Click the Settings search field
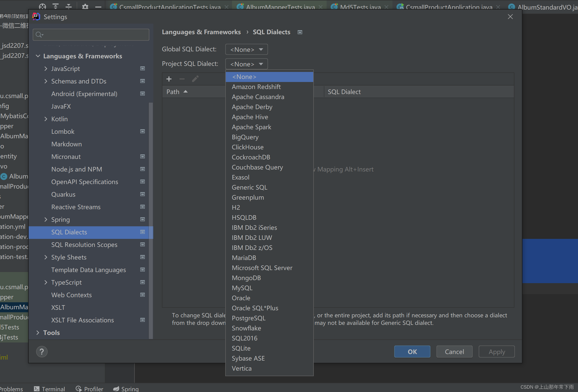 click(91, 34)
